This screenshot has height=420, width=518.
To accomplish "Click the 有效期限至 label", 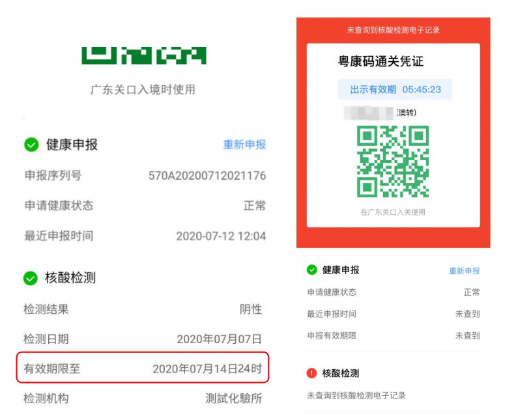I will pos(52,369).
